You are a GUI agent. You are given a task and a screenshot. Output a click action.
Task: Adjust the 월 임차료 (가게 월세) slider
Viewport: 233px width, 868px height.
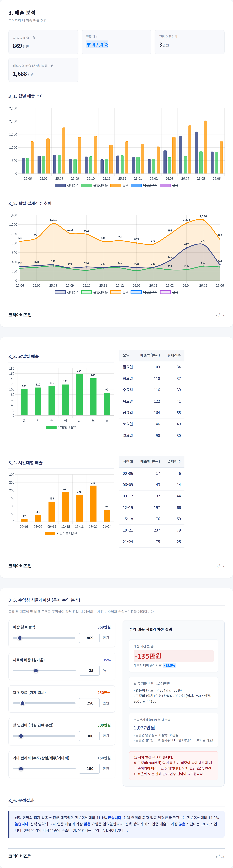pyautogui.click(x=44, y=703)
